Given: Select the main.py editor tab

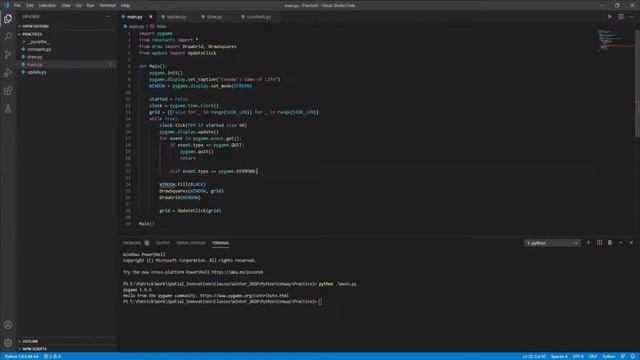Looking at the screenshot, I should 134,17.
